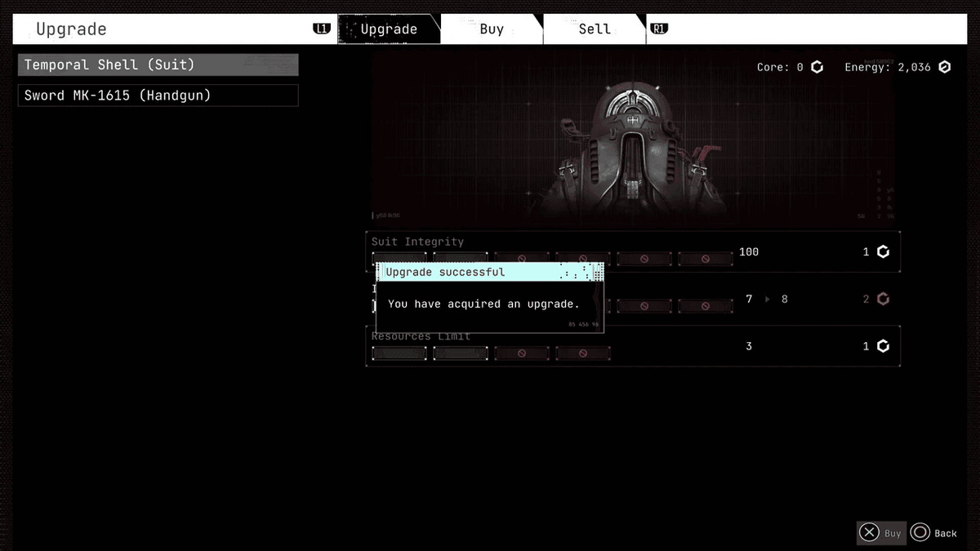The height and width of the screenshot is (551, 980).
Task: Select last locked Suit Integrity slot
Action: [706, 260]
